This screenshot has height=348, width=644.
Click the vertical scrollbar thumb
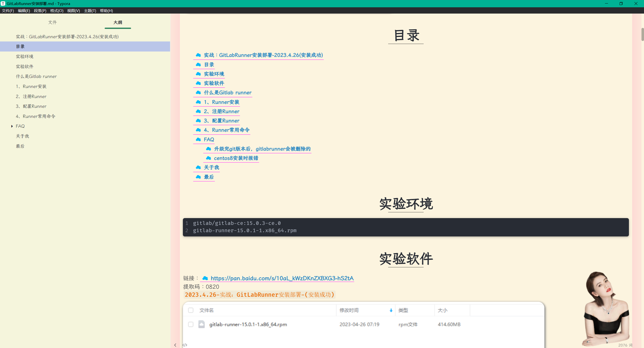click(642, 34)
